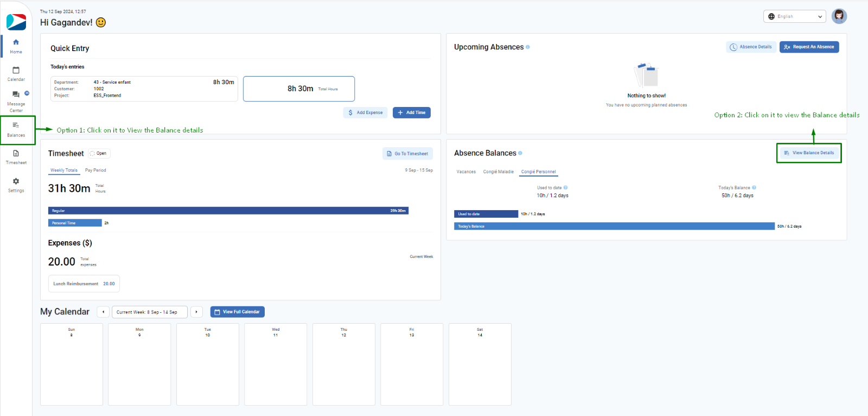Go to previous calendar week

(103, 312)
